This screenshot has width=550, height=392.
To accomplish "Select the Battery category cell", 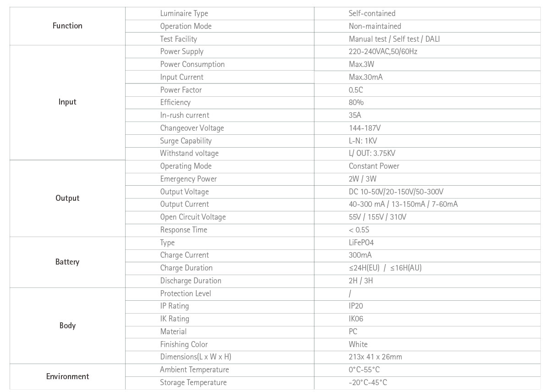I will click(67, 262).
